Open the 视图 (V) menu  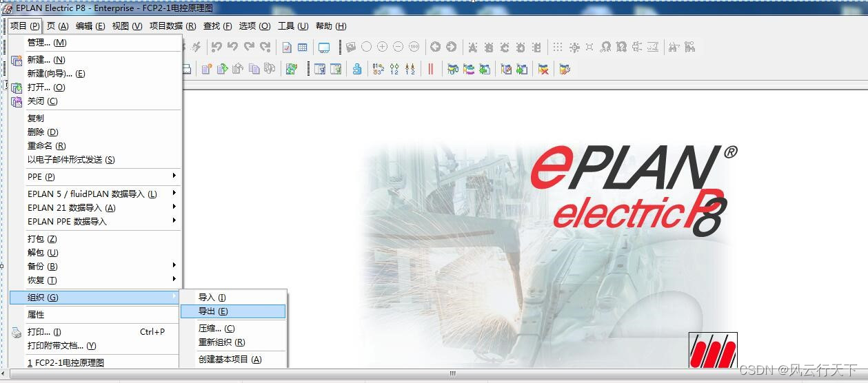(x=127, y=26)
